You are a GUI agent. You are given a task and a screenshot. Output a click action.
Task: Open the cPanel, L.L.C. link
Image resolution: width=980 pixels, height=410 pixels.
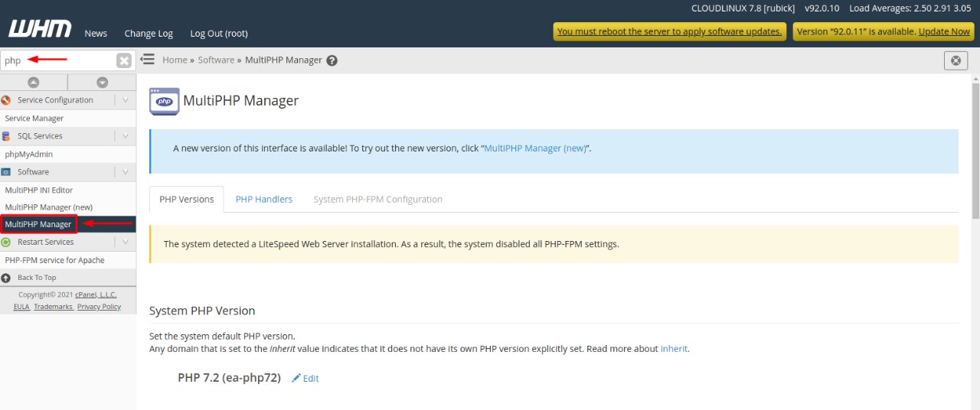coord(96,294)
